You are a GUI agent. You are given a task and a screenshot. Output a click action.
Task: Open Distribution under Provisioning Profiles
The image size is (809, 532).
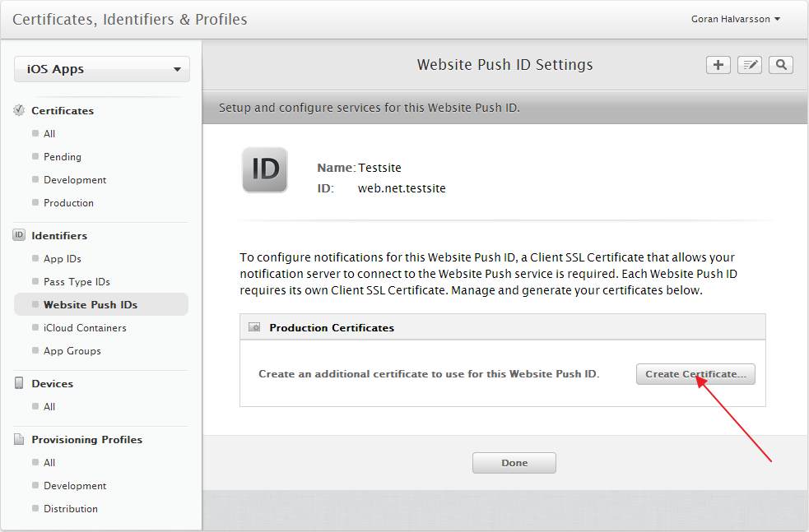click(x=71, y=508)
